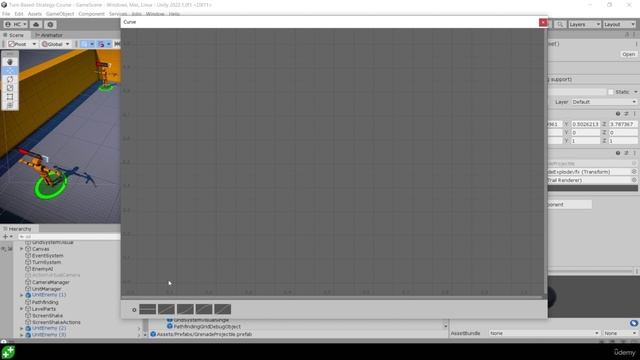Open Transform component more options menu
The image size is (640, 360).
coord(634,114)
